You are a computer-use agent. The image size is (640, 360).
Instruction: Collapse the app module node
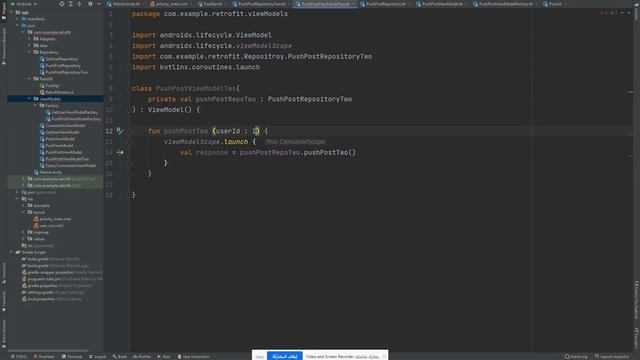coord(11,12)
